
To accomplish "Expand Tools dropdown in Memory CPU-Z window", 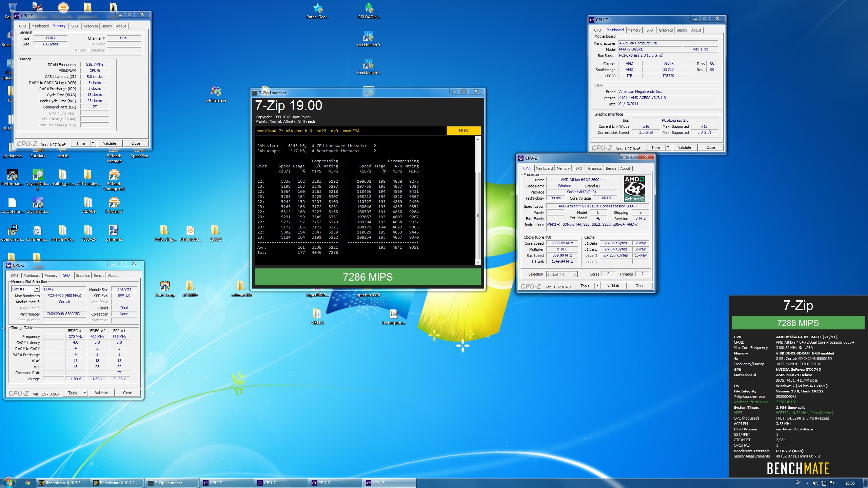I will coord(93,143).
